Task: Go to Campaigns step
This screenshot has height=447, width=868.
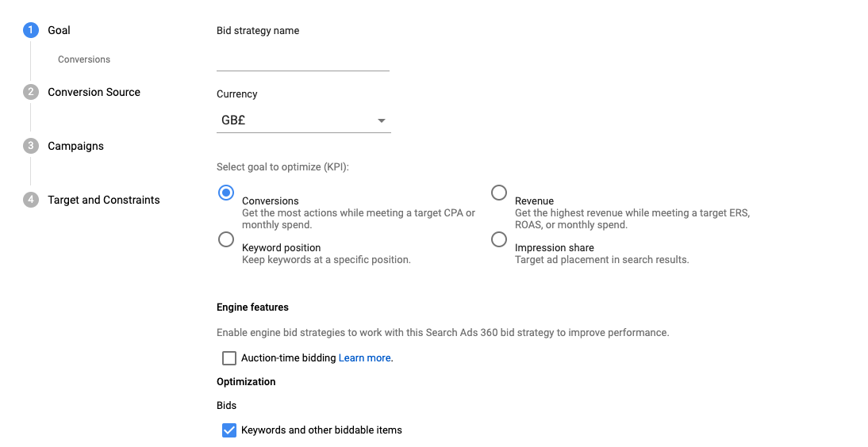Action: coord(75,146)
